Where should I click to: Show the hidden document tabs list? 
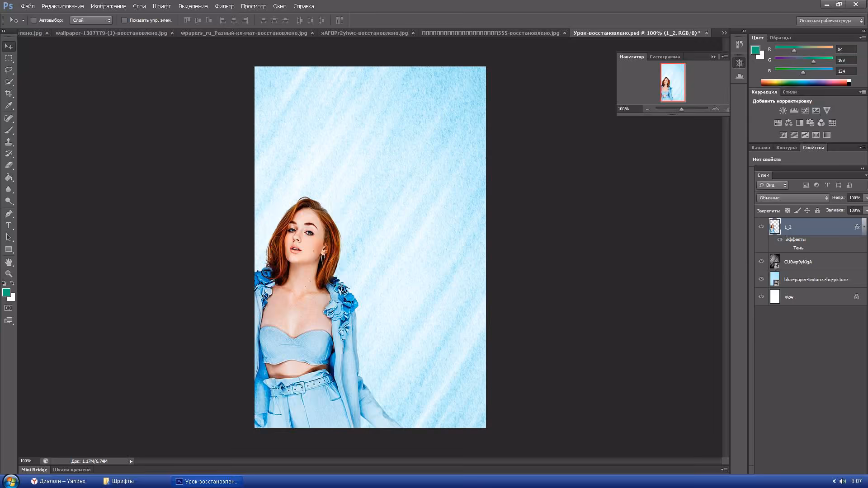pyautogui.click(x=724, y=33)
